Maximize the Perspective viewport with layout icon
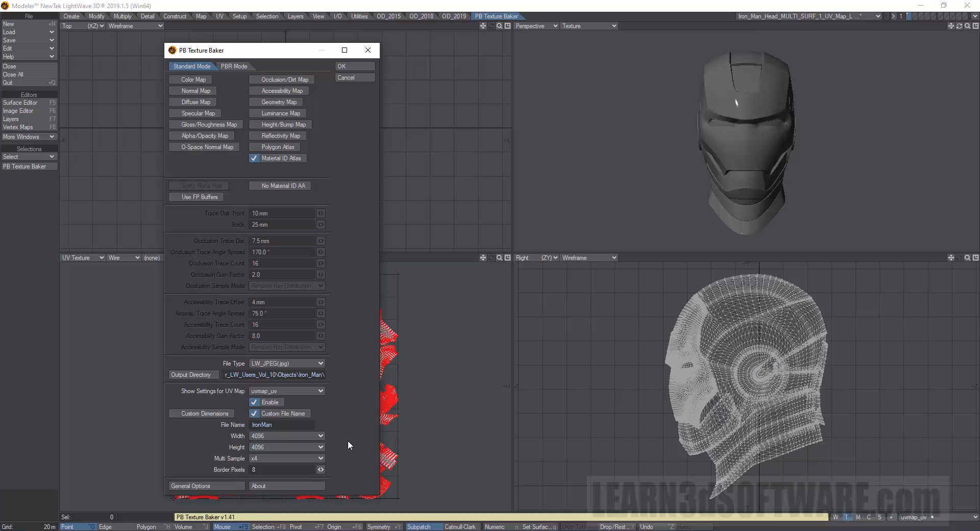Viewport: 980px width, 531px height. pyautogui.click(x=975, y=26)
